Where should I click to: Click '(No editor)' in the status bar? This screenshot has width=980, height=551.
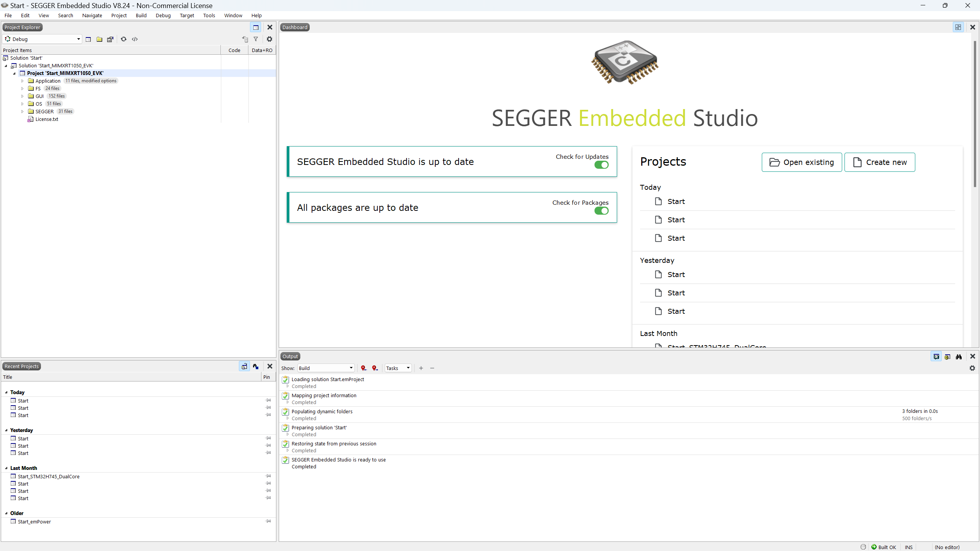pyautogui.click(x=947, y=547)
